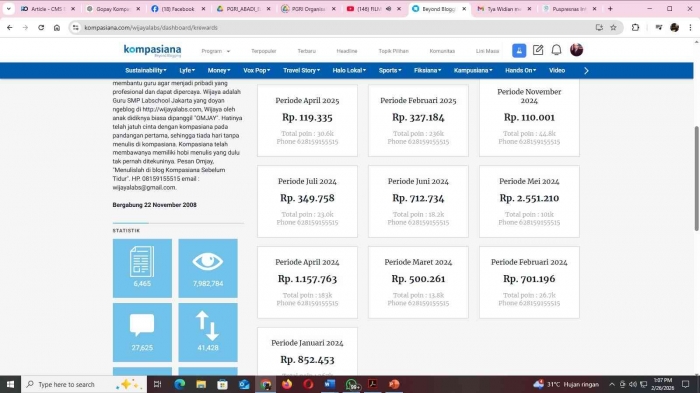
Task: Click the Task View taskbar icon
Action: (157, 384)
